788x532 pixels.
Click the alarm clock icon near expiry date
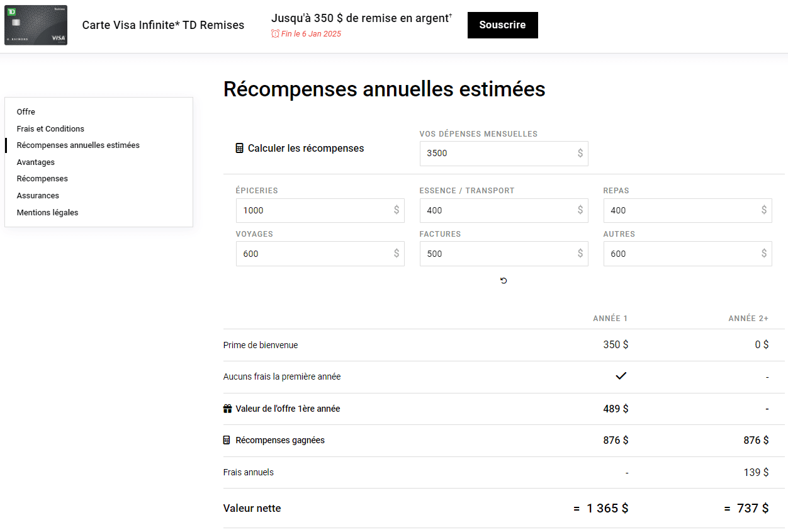point(275,34)
